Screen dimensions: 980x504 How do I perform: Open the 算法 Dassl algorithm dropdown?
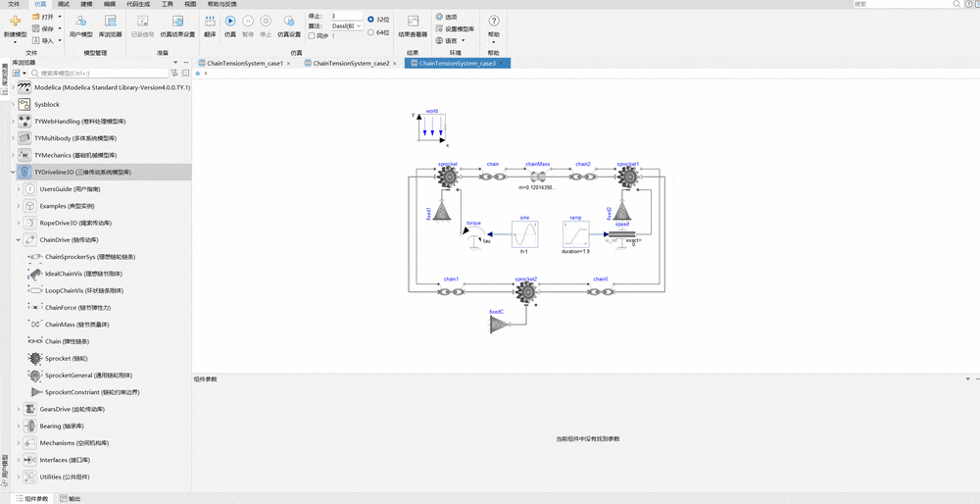pos(346,26)
